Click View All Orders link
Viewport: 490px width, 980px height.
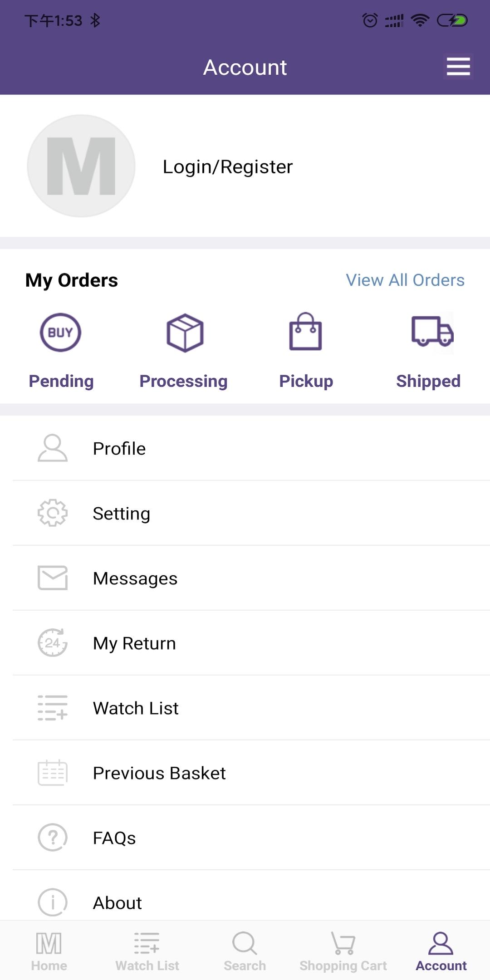point(405,280)
